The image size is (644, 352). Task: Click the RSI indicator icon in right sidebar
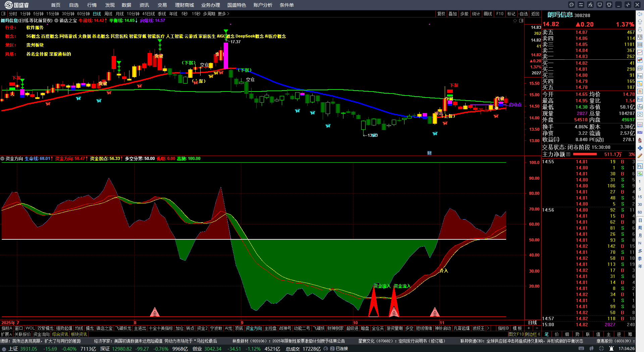(x=640, y=132)
